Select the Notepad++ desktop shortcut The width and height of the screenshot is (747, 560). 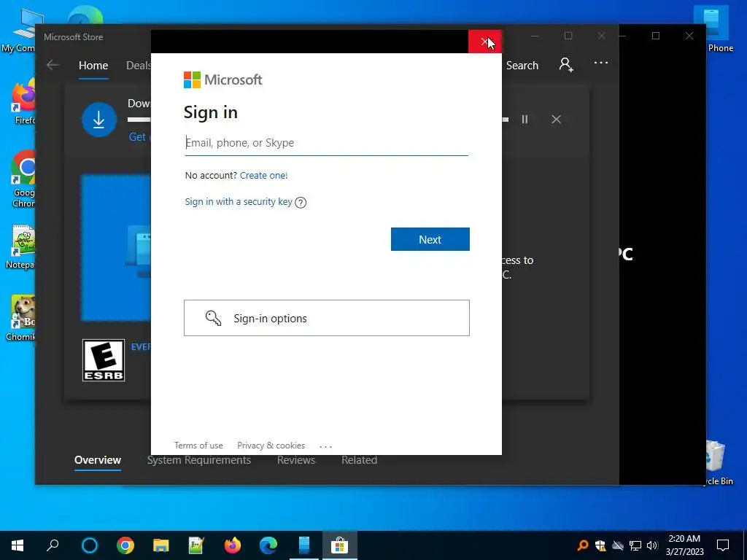pyautogui.click(x=20, y=248)
